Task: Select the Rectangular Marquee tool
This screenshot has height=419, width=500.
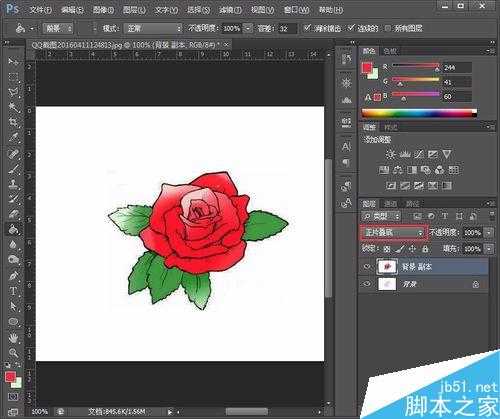Action: 13,77
